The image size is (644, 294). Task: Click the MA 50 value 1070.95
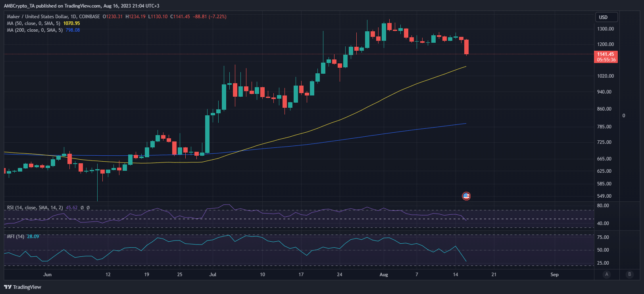(x=71, y=23)
